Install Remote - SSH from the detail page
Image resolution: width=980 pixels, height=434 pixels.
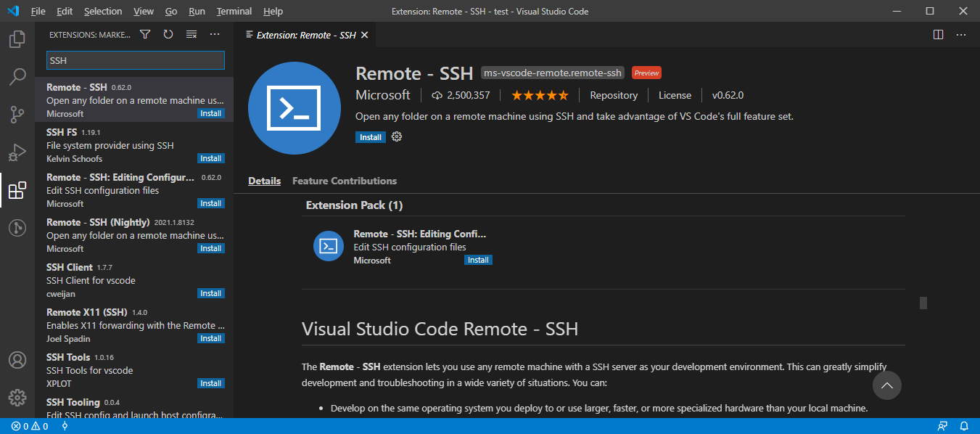pos(371,137)
